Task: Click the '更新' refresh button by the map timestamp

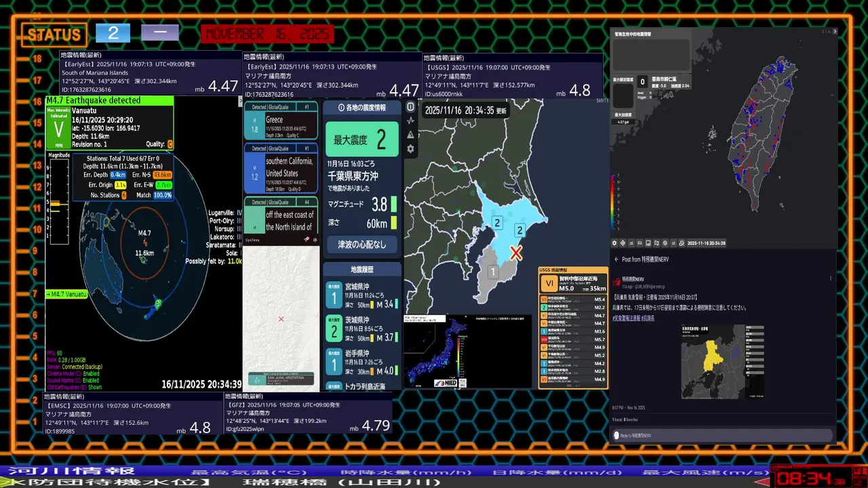Action: click(x=501, y=110)
